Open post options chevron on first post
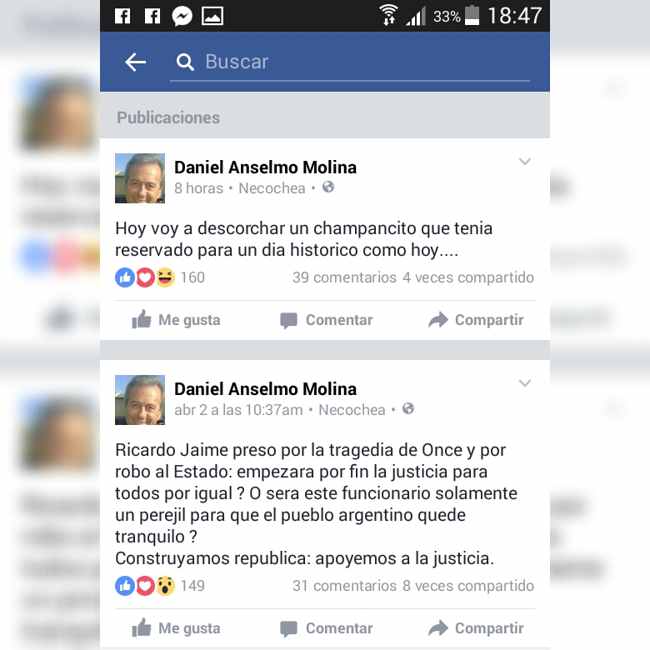This screenshot has height=650, width=650. [525, 161]
